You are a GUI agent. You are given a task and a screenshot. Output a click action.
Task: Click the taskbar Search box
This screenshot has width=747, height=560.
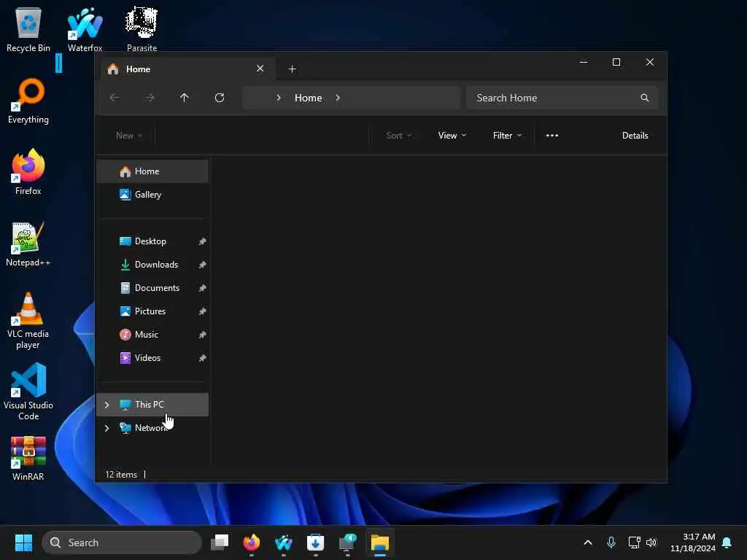(122, 542)
